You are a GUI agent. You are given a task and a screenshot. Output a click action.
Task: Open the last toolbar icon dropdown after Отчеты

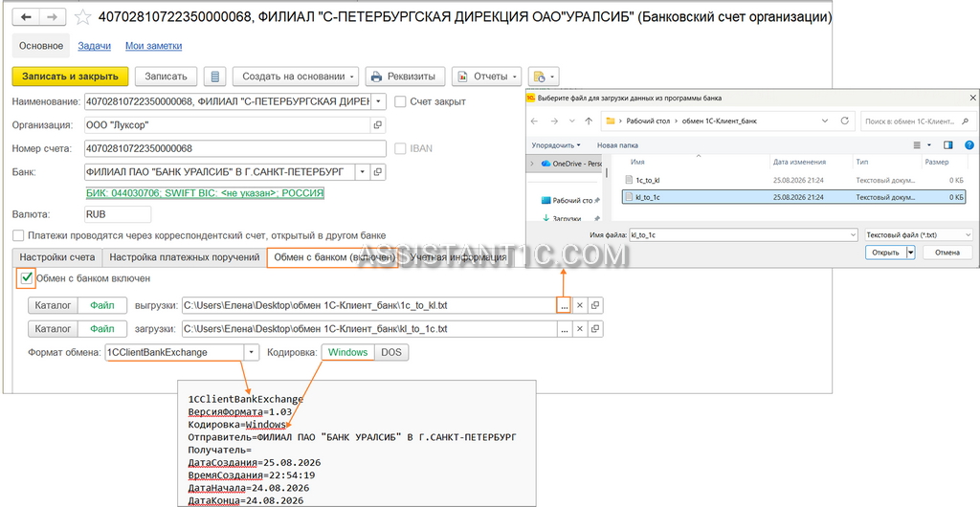point(544,77)
